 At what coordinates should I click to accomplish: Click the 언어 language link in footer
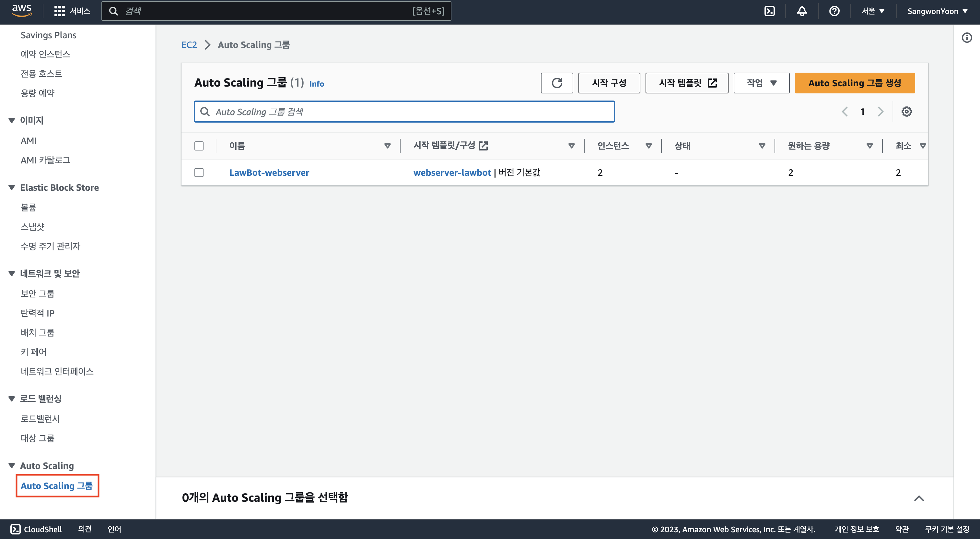click(114, 529)
